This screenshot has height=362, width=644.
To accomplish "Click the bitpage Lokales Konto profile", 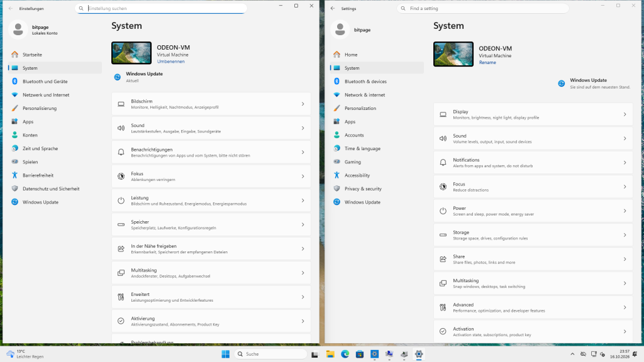I will tap(35, 30).
